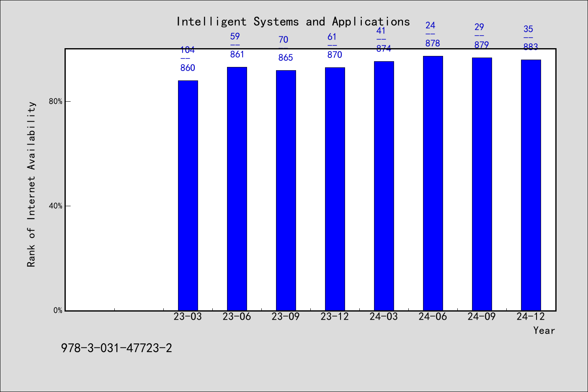Click the y-axis label 'Rank of Internet Availability'
The width and height of the screenshot is (588, 392).
coord(31,185)
